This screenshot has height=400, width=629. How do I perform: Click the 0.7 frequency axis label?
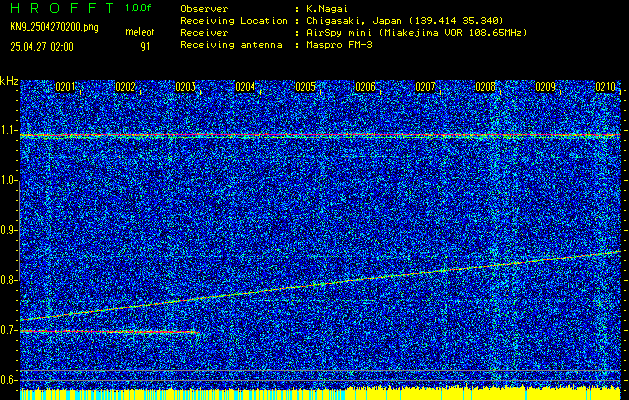[x=8, y=330]
